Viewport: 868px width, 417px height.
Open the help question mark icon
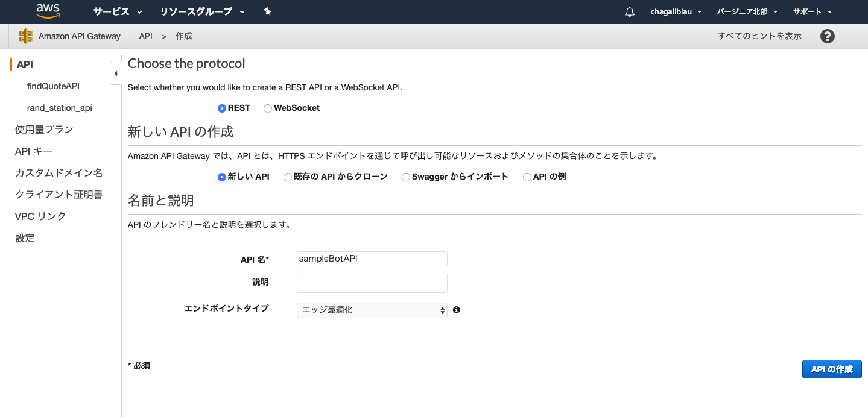click(x=828, y=36)
